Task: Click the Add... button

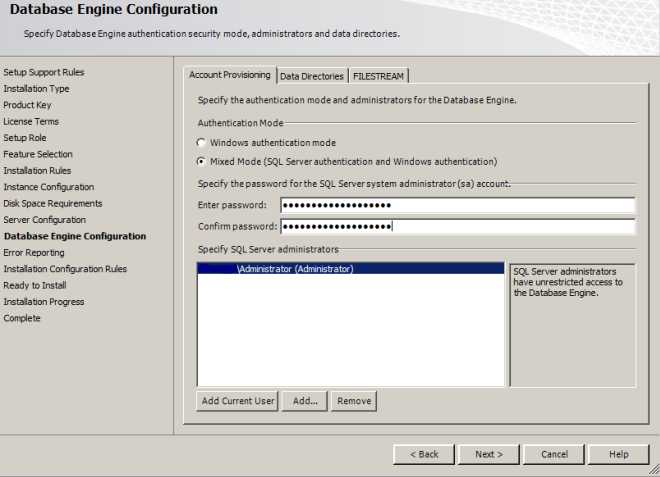Action: (305, 401)
